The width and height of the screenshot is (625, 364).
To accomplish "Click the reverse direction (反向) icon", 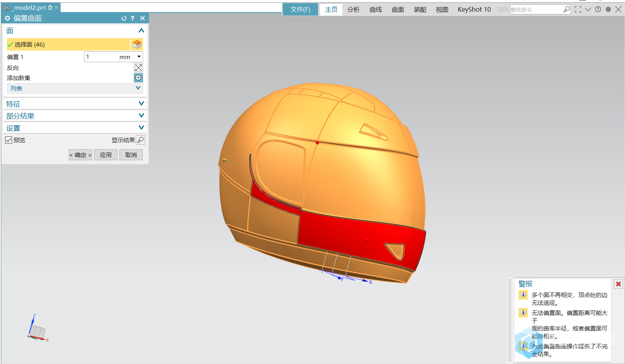I will coord(138,68).
